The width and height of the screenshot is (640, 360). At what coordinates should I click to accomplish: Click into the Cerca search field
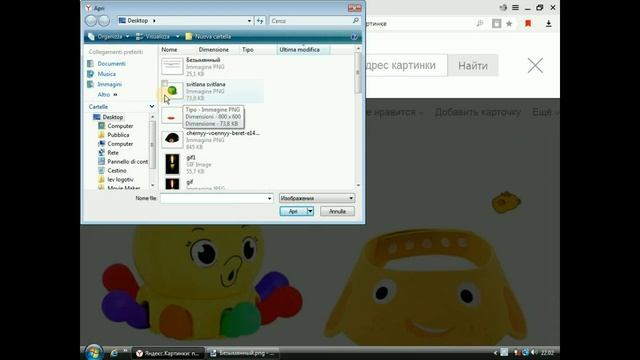point(310,20)
